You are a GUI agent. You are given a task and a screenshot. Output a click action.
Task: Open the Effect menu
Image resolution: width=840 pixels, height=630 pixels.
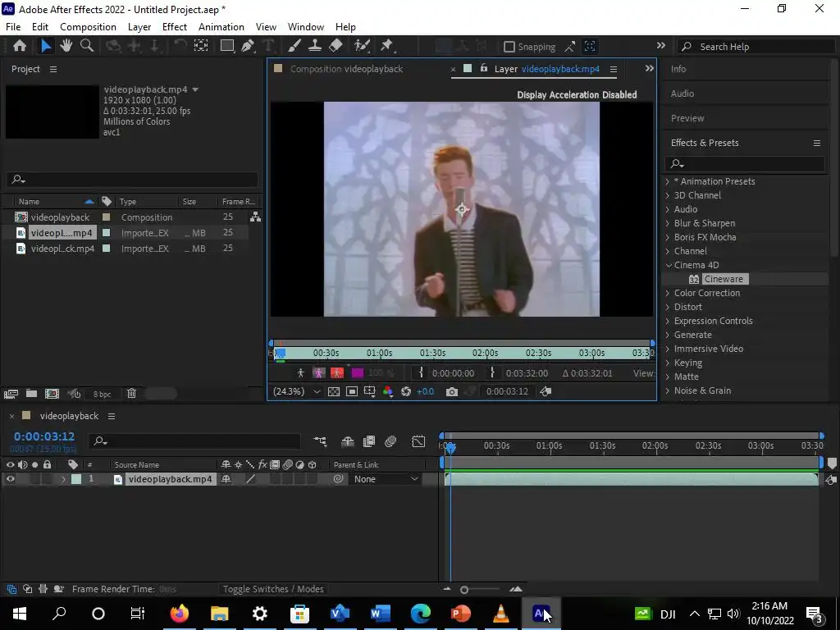pyautogui.click(x=175, y=27)
